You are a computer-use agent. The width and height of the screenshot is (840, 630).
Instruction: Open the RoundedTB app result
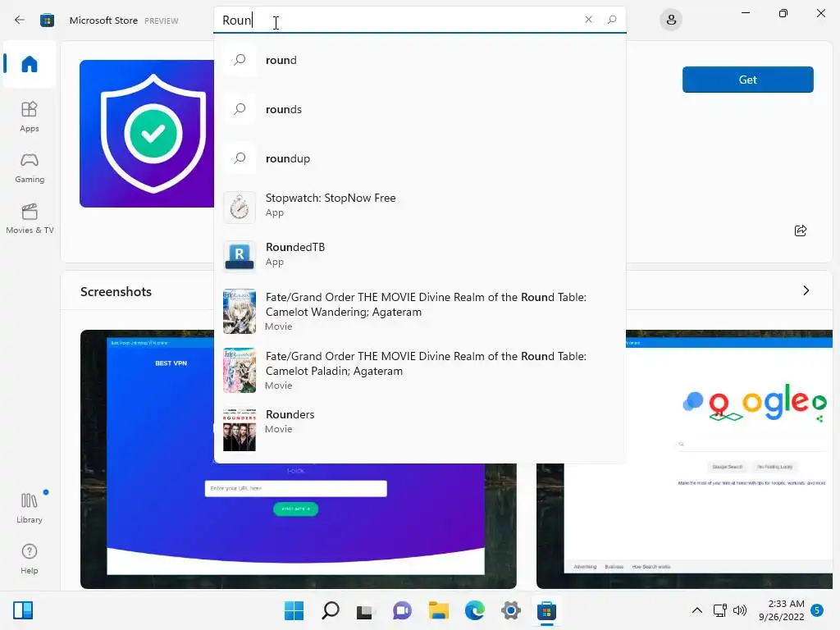[419, 255]
